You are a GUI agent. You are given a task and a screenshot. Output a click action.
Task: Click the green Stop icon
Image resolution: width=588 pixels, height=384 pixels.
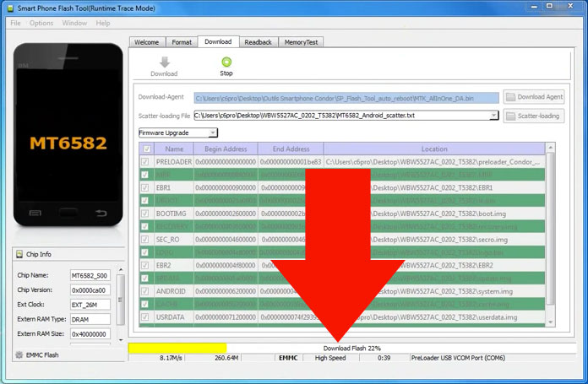click(x=226, y=62)
